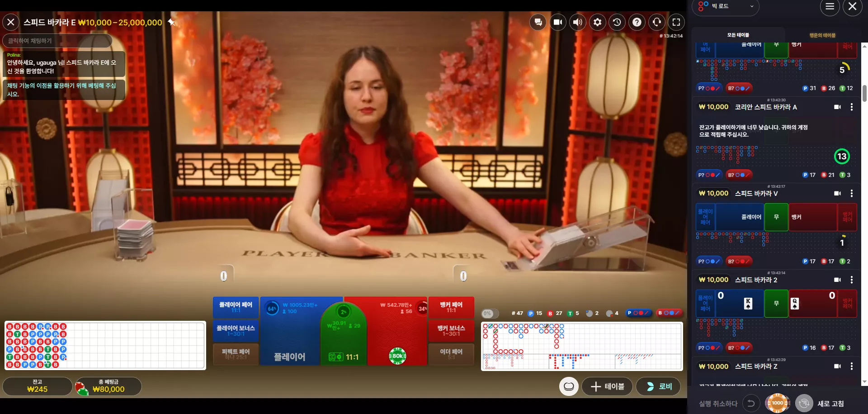Click the rebet icon beside 새로 고침
Screen dimensions: 868x414
click(804, 403)
